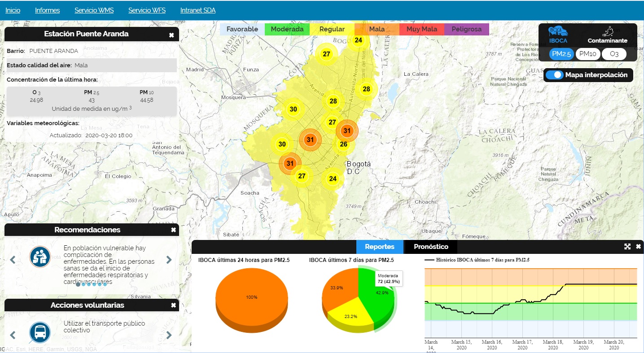
Task: Open station marker 30 left of marker 26
Action: pyautogui.click(x=282, y=144)
